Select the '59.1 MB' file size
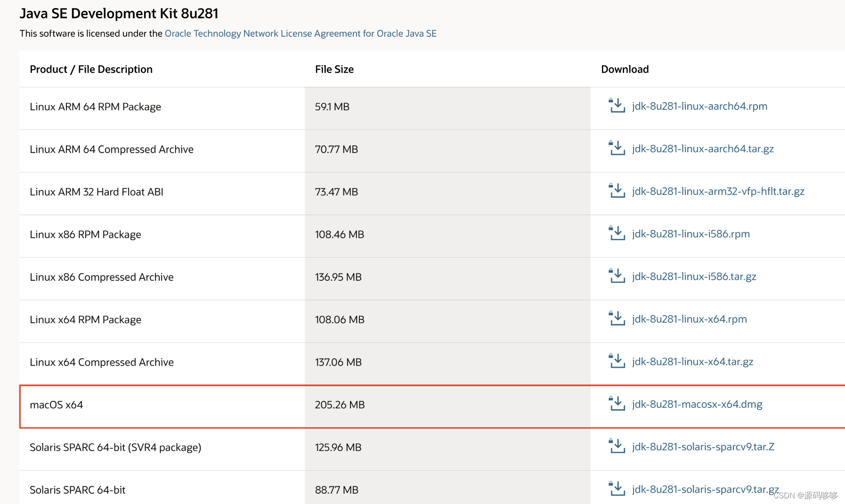Screen dimensions: 845x504 pos(332,106)
